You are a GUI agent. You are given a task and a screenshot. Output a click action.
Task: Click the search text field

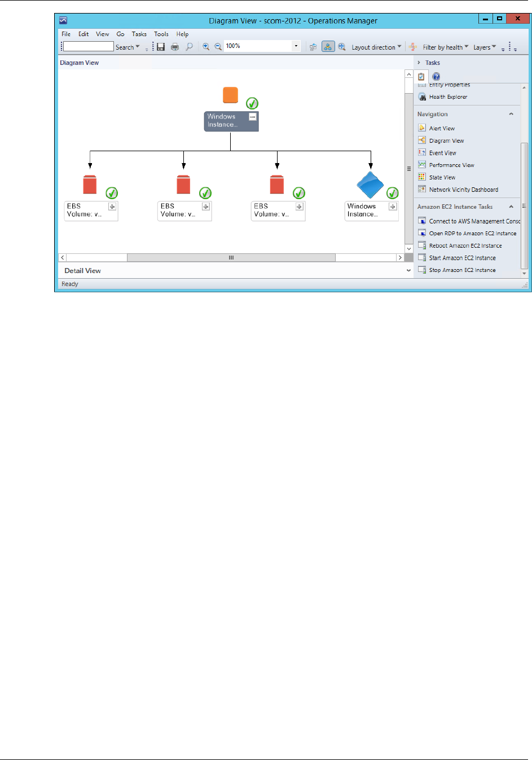click(x=89, y=46)
